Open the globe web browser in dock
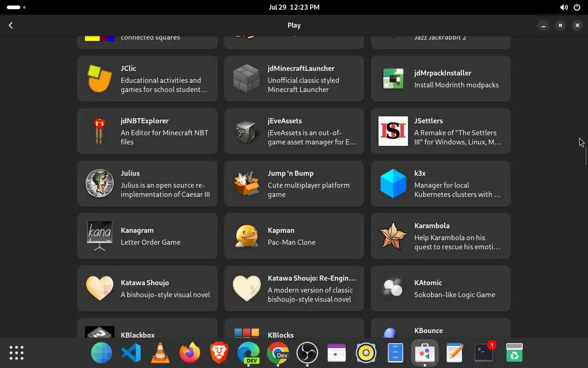Viewport: 588px width, 368px height. point(102,353)
